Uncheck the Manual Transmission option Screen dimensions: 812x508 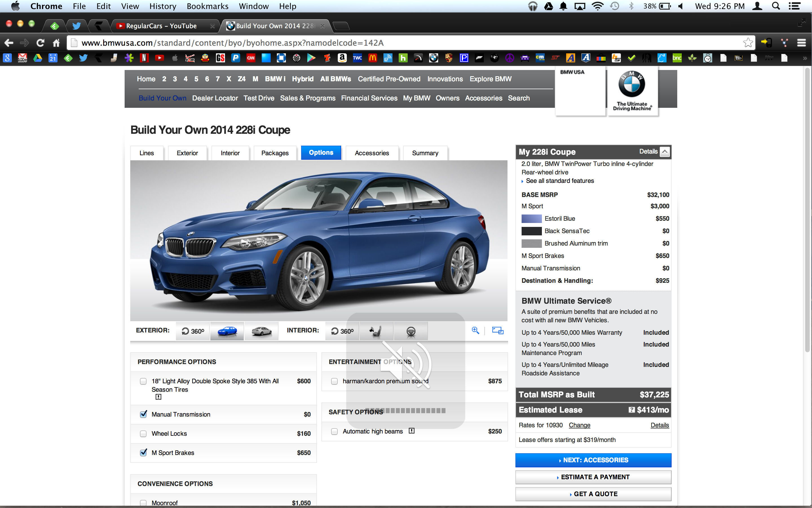click(x=143, y=414)
